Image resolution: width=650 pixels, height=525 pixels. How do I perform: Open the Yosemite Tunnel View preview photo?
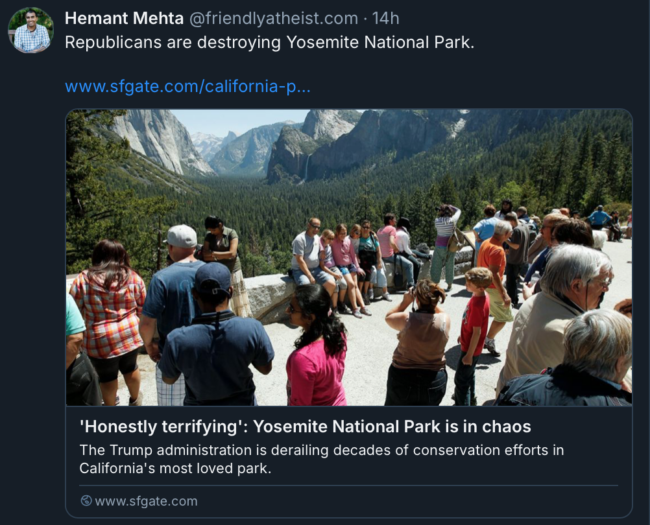tap(349, 257)
